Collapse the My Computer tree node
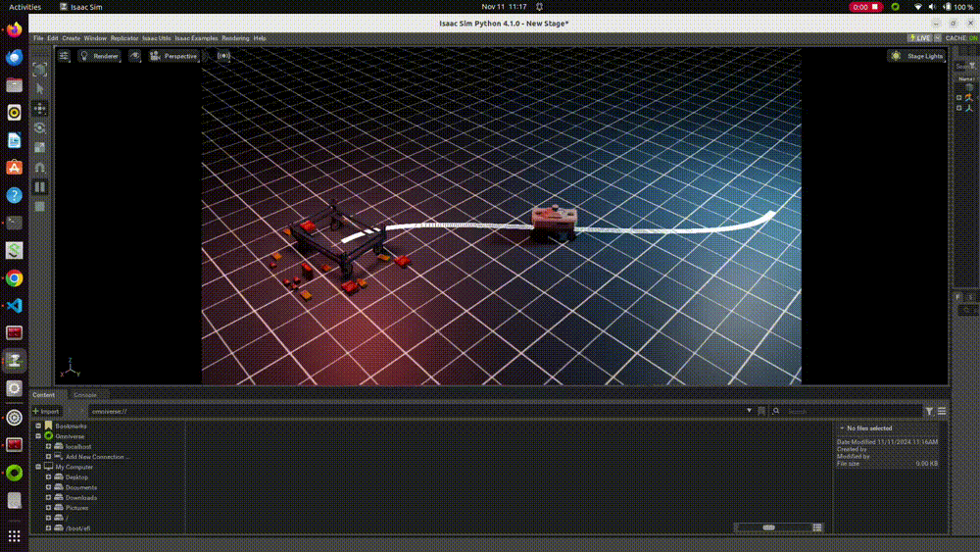This screenshot has width=980, height=552. [x=38, y=467]
